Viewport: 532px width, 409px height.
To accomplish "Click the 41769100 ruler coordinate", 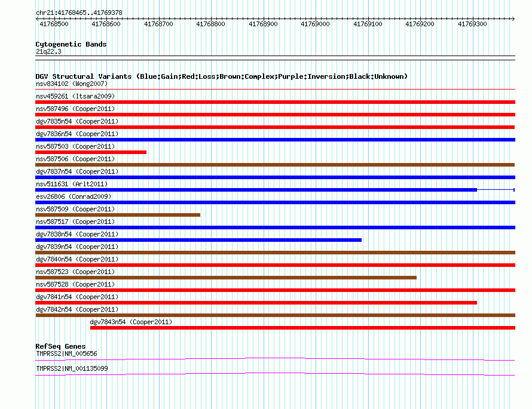I will (368, 24).
